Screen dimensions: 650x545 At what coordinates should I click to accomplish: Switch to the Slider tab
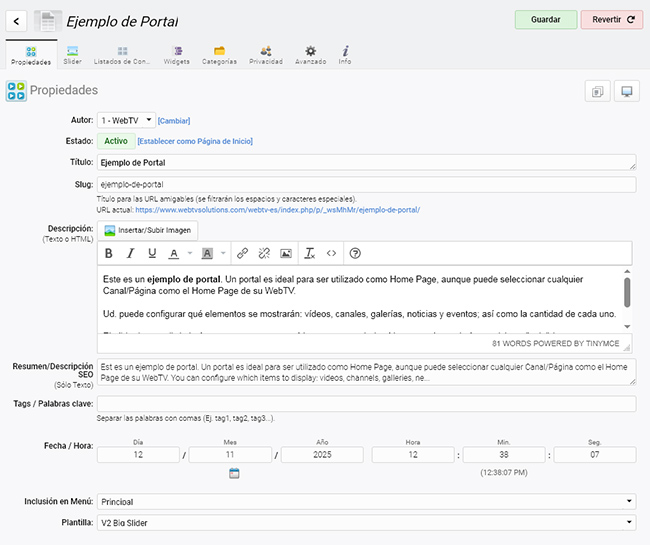pyautogui.click(x=73, y=55)
